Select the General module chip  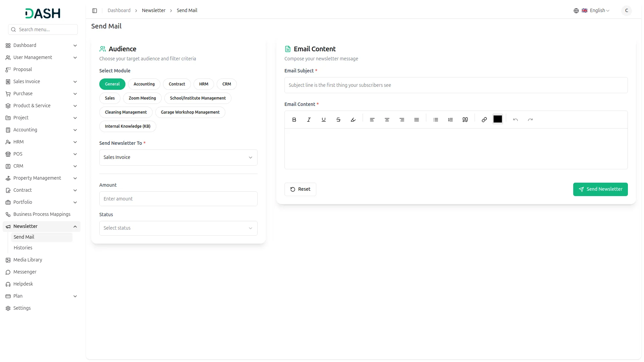(x=112, y=84)
